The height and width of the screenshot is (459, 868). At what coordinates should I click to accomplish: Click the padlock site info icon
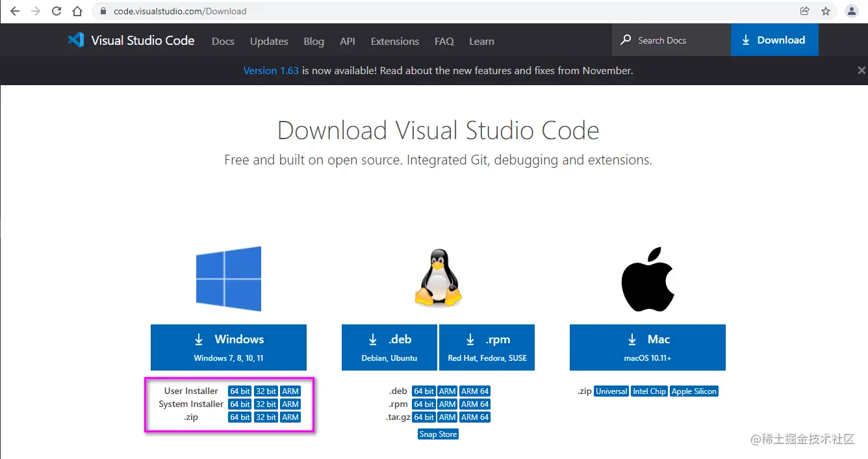(103, 11)
